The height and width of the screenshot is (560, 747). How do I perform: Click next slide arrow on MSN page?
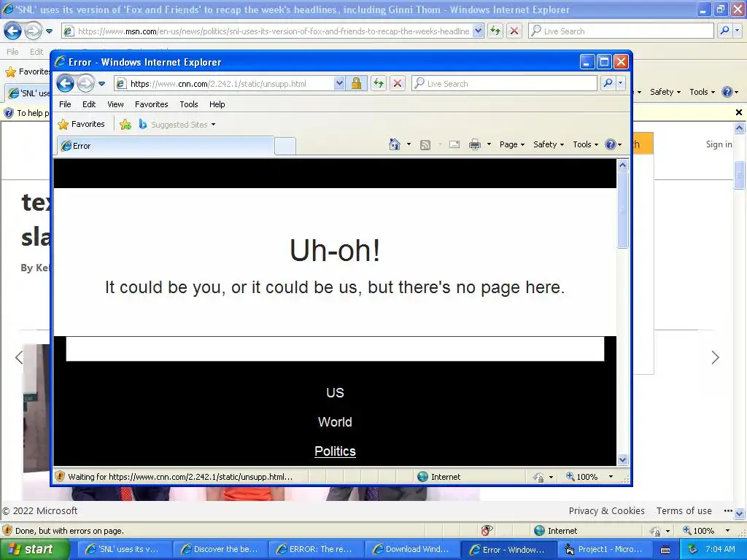click(715, 357)
